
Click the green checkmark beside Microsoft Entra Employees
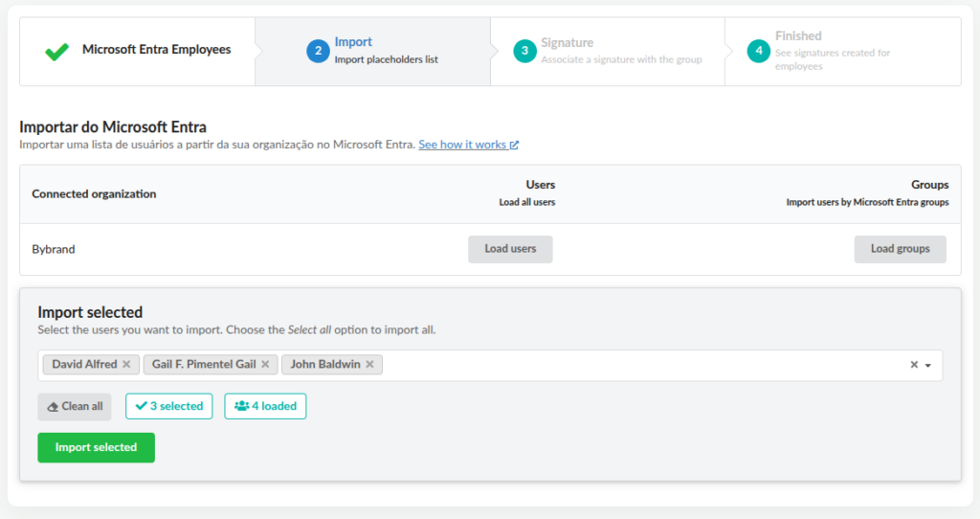56,52
